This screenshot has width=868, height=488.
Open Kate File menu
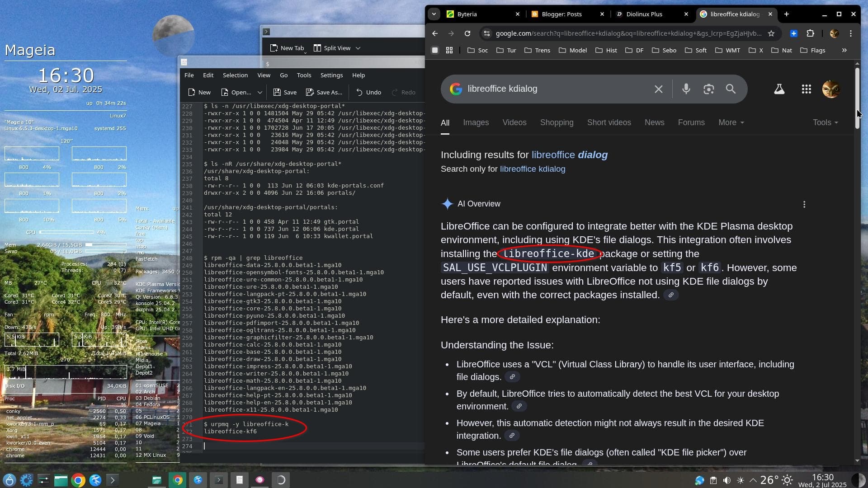point(189,75)
